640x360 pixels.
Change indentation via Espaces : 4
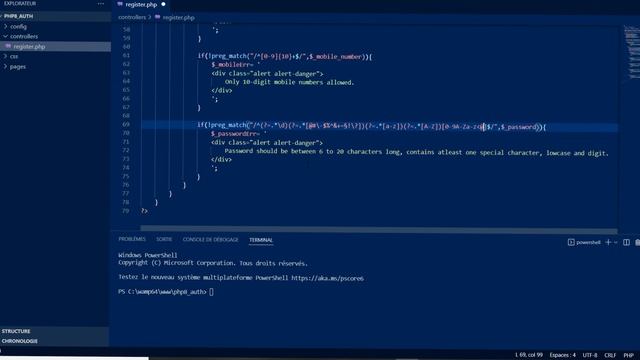click(x=562, y=355)
